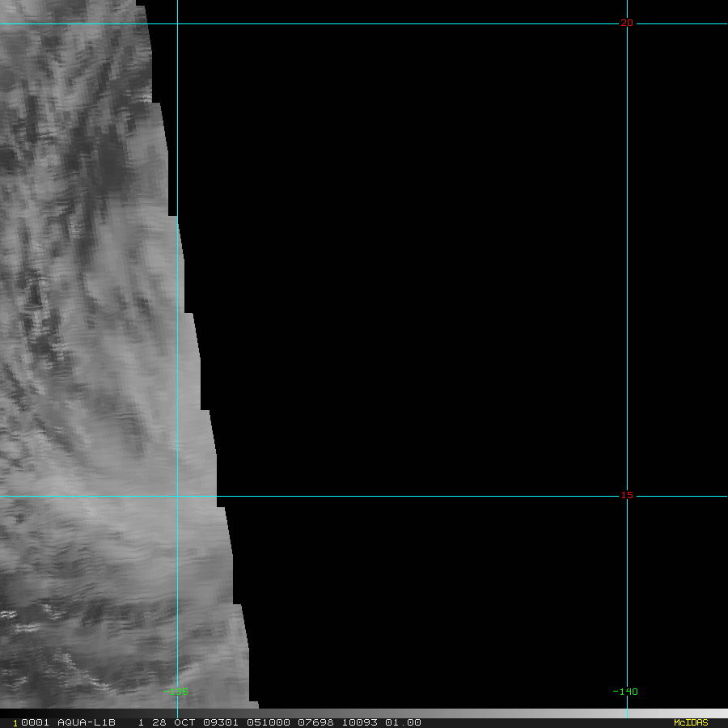The width and height of the screenshot is (728, 728).
Task: Click the yellow McIDAS label
Action: tap(691, 722)
